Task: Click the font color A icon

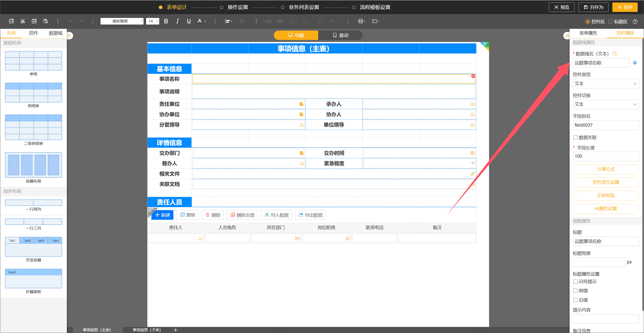Action: point(200,21)
